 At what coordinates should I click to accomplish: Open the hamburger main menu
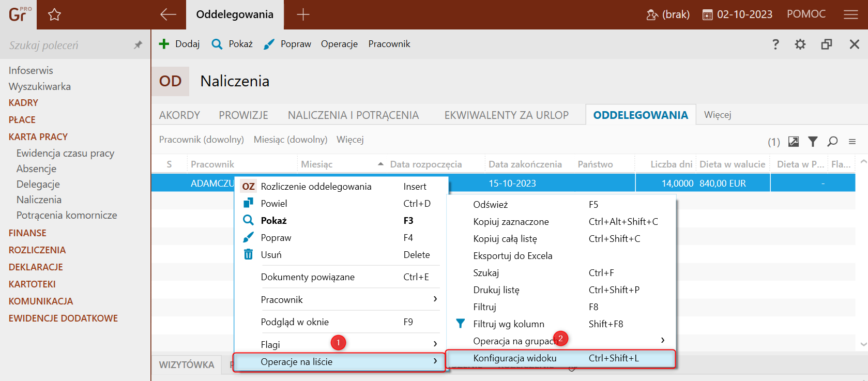(x=850, y=14)
